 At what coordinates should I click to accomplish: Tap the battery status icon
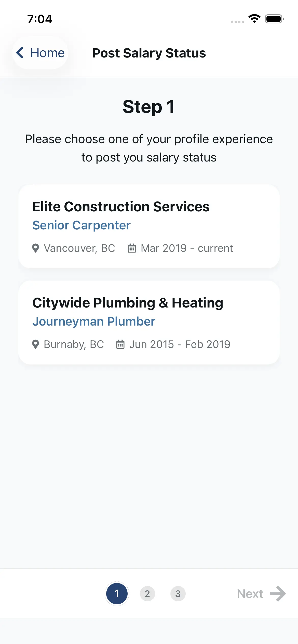(274, 19)
